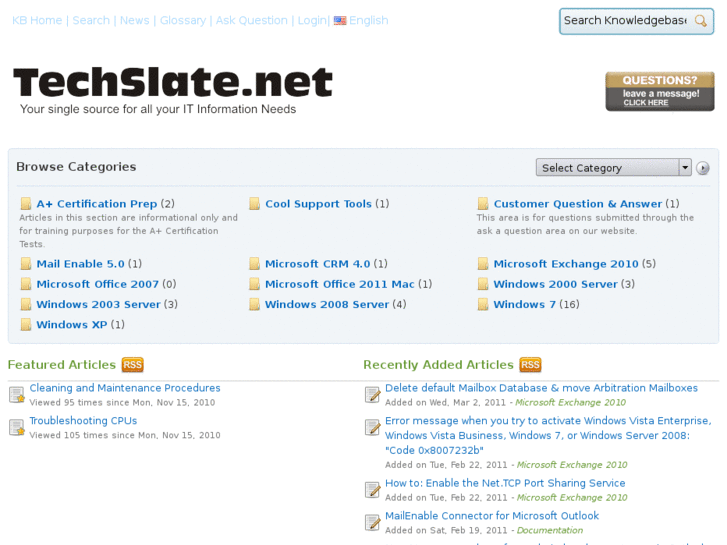Click the Login link
This screenshot has height=545, width=727.
[312, 20]
